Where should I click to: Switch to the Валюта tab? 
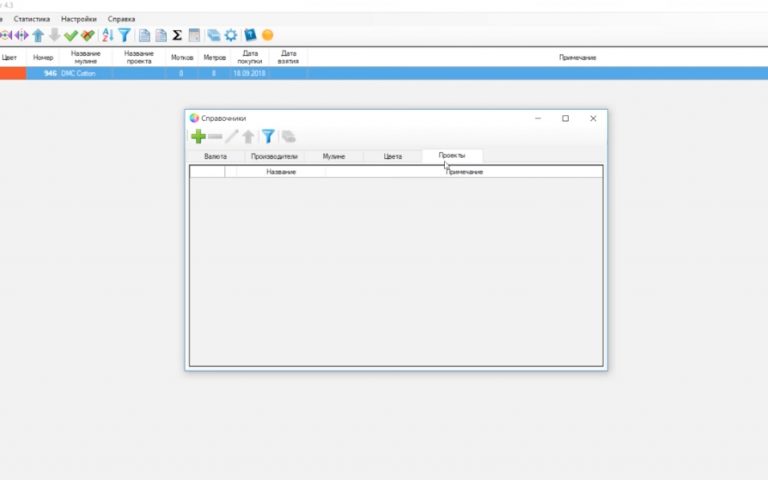216,156
